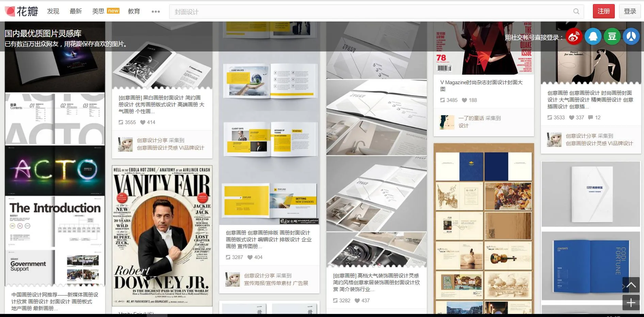Click the description starting '中国画册设计网推荐'
The image size is (644, 317).
pyautogui.click(x=55, y=302)
